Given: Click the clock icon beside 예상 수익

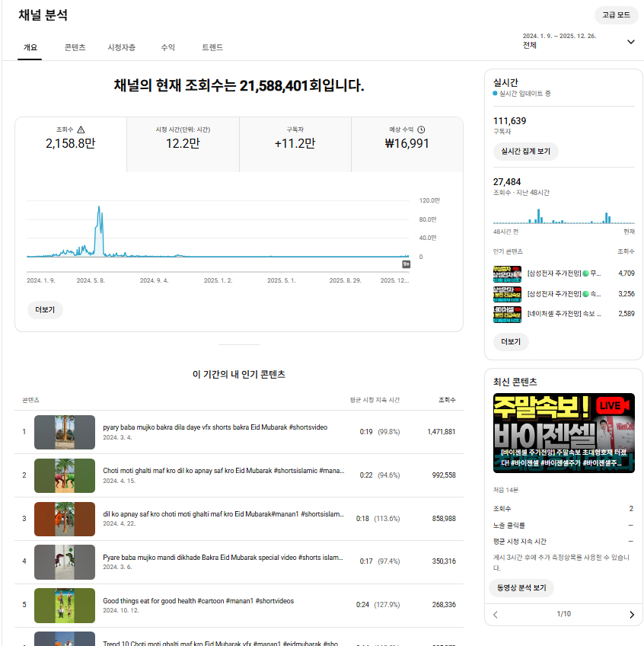Looking at the screenshot, I should 421,130.
